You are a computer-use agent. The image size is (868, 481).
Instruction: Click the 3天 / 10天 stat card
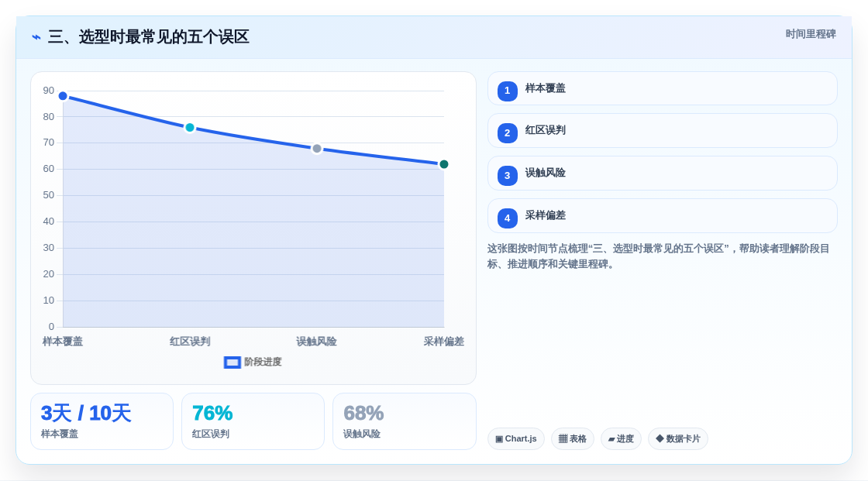click(102, 421)
